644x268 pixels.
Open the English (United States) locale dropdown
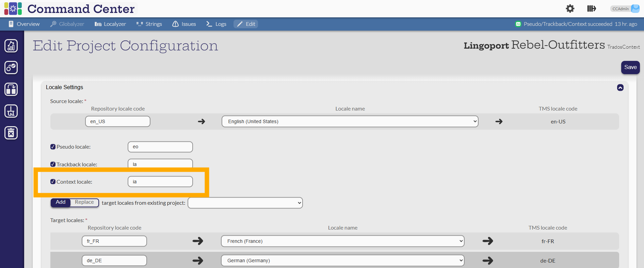point(350,121)
